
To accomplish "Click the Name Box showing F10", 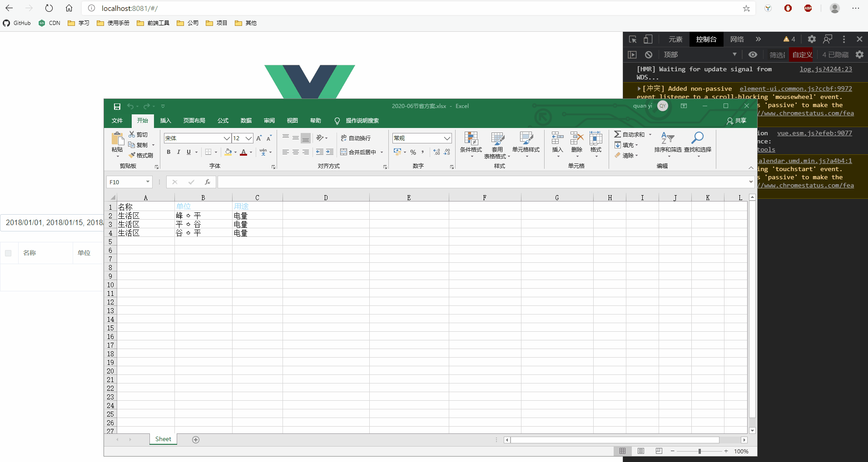I will pos(129,182).
